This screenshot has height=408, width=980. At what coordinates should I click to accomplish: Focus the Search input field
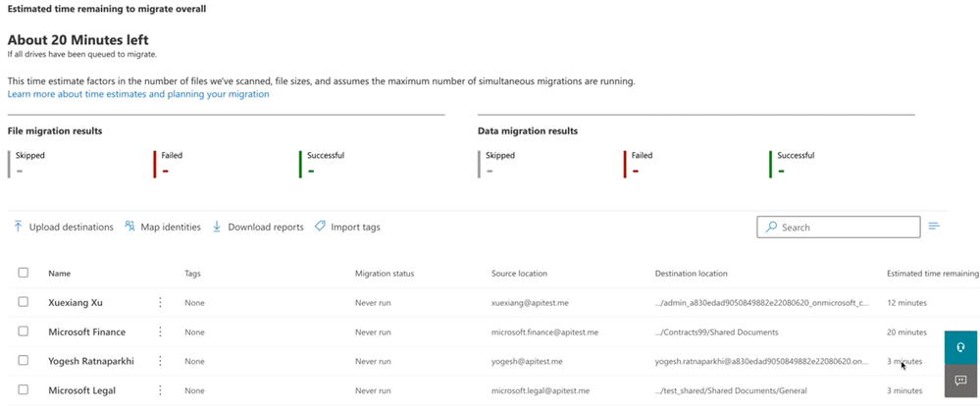tap(847, 228)
